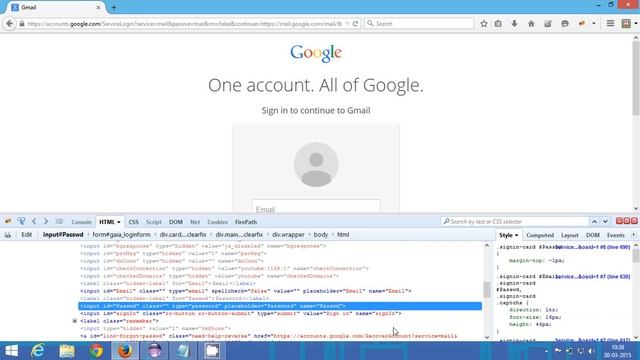Click the Gmail Email input field
The height and width of the screenshot is (360, 640).
coord(316,206)
